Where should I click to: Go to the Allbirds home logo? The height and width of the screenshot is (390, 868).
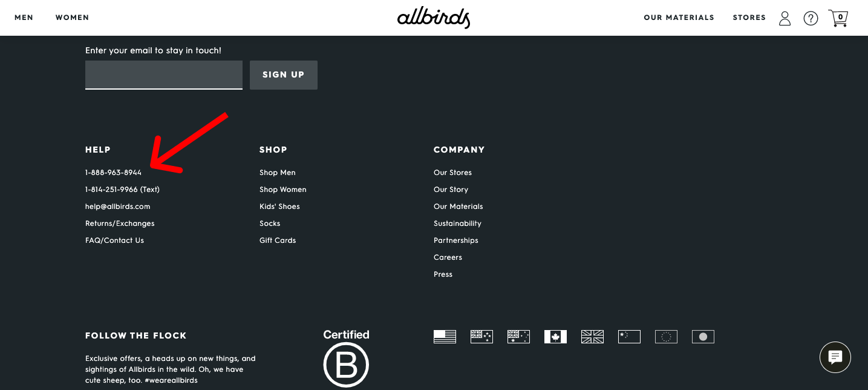tap(434, 18)
